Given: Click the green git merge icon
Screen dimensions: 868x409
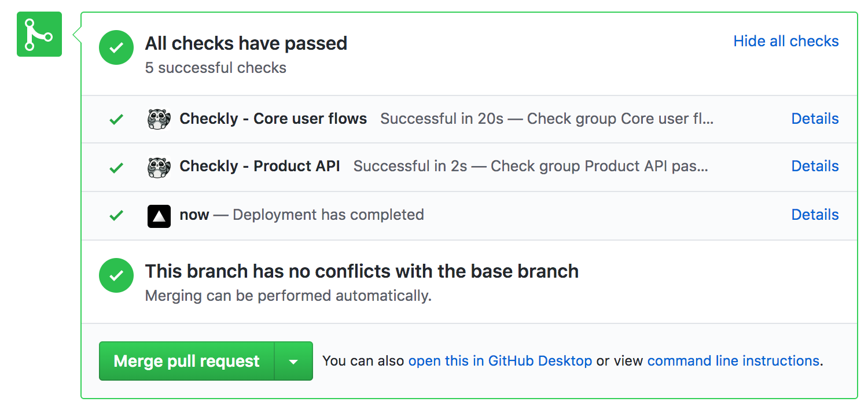Looking at the screenshot, I should 39,34.
